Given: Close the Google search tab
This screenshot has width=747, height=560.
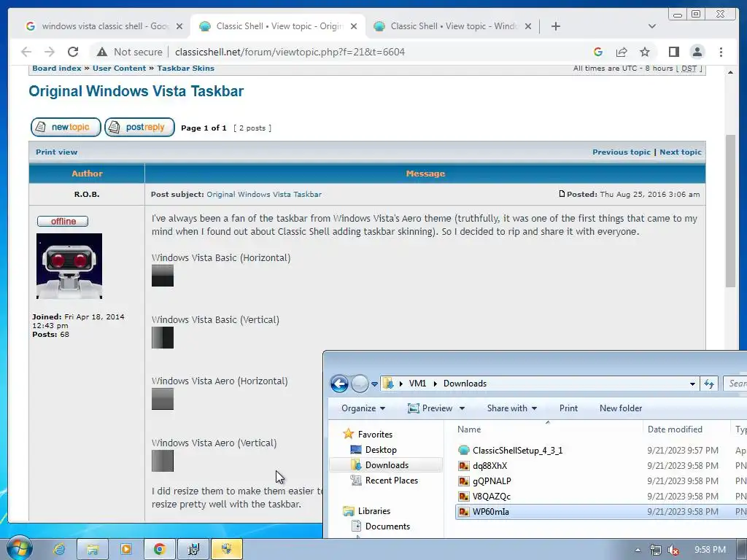Looking at the screenshot, I should (x=179, y=26).
